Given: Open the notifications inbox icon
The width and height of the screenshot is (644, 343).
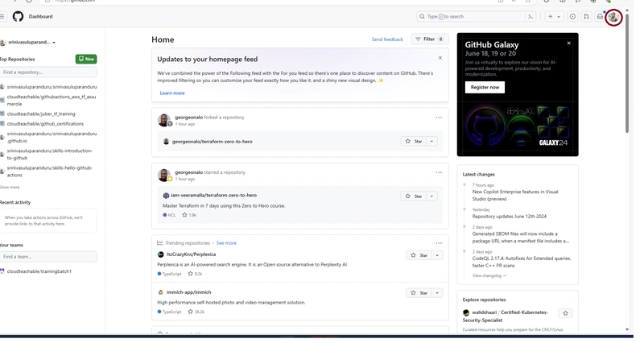Looking at the screenshot, I should click(x=600, y=16).
